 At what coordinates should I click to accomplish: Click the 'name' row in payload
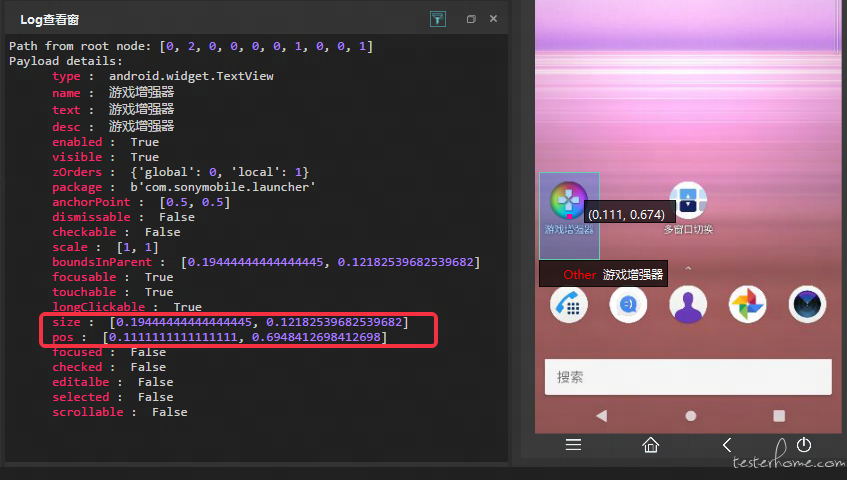pyautogui.click(x=113, y=93)
